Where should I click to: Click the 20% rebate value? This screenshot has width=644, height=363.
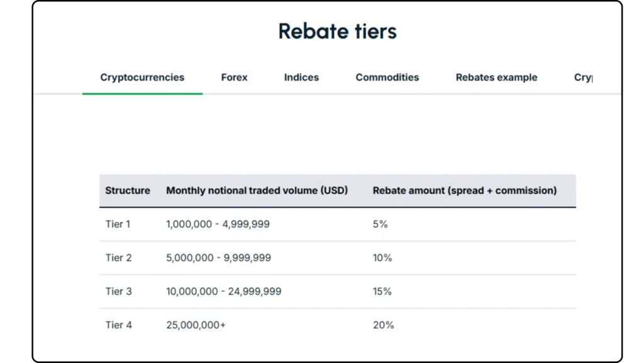[382, 325]
